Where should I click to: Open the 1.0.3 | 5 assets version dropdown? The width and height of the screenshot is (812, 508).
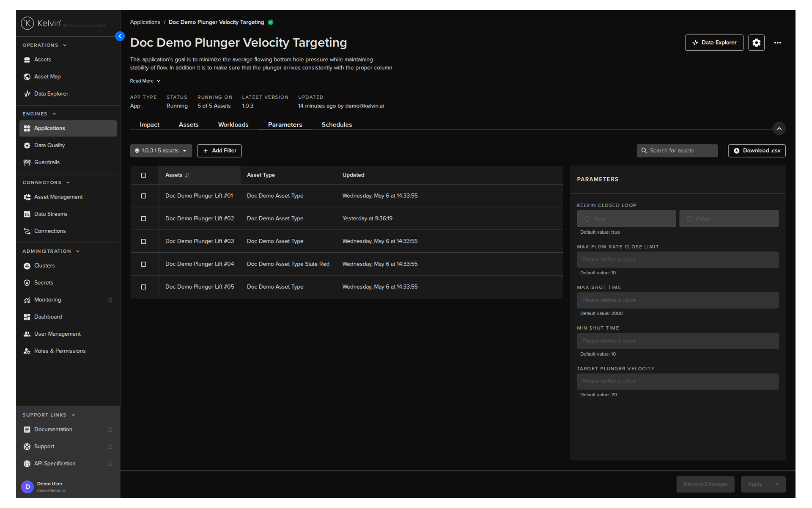coord(161,151)
